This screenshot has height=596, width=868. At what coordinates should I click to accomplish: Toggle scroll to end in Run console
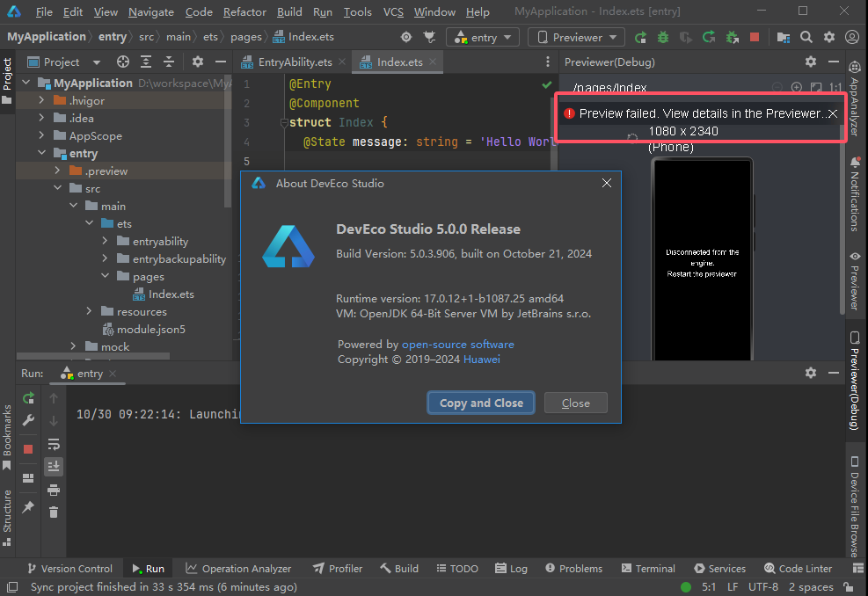tap(54, 467)
